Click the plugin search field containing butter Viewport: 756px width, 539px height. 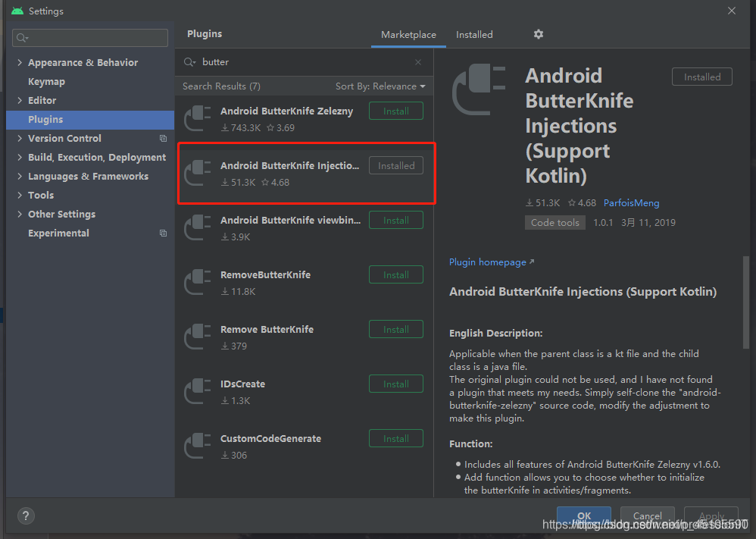tap(304, 62)
